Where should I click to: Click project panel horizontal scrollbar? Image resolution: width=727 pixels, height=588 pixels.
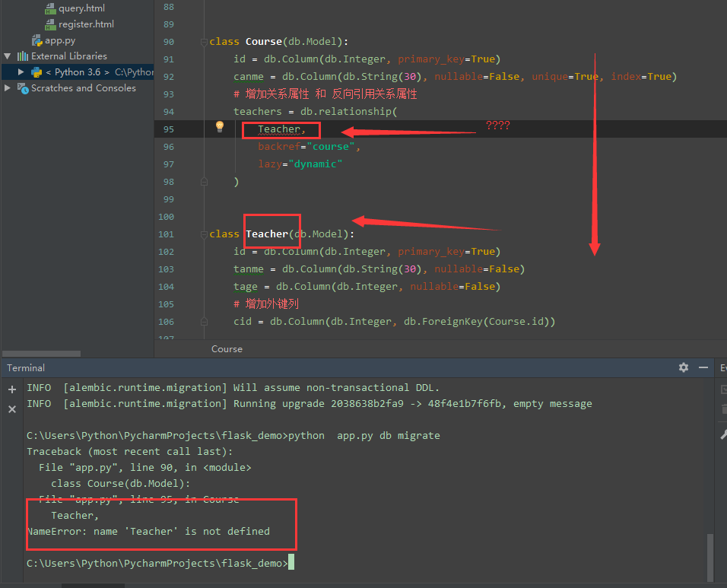tap(41, 354)
